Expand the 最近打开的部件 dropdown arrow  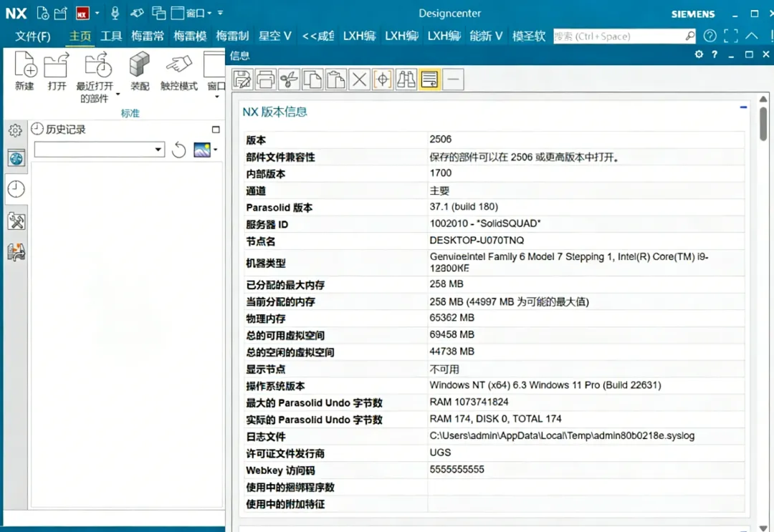[x=118, y=94]
